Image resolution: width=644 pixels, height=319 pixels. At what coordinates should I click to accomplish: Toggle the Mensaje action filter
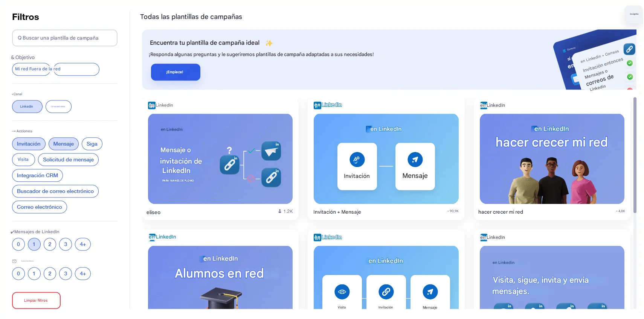point(64,144)
